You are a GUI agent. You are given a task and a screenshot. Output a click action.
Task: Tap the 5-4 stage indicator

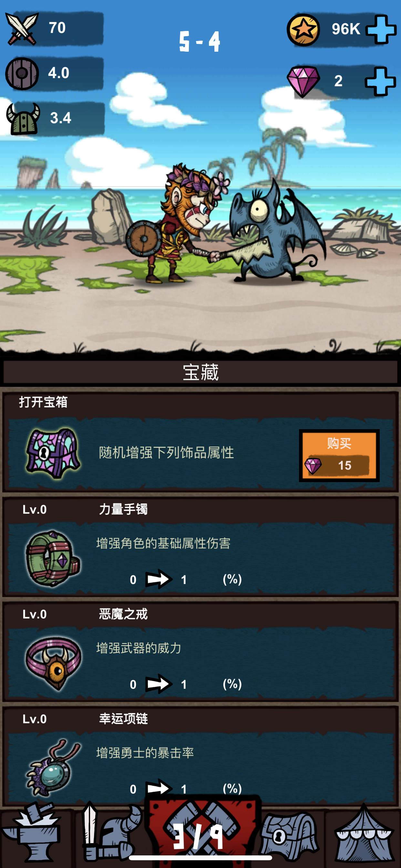coord(200,41)
